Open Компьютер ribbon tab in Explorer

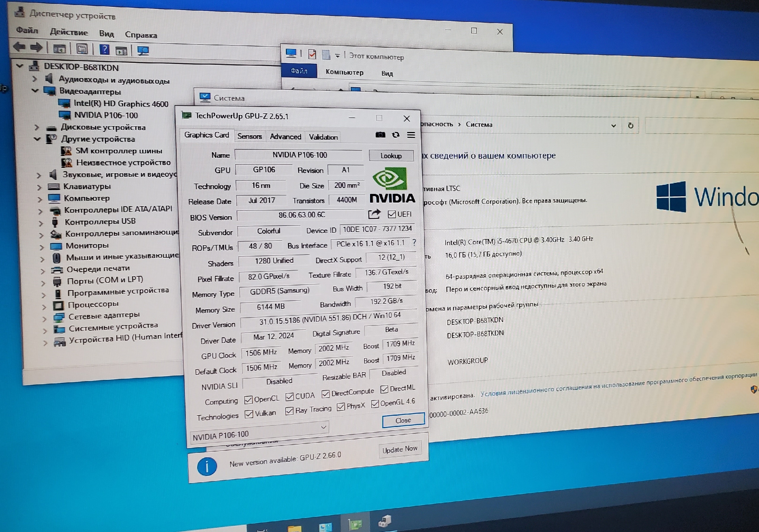[345, 72]
